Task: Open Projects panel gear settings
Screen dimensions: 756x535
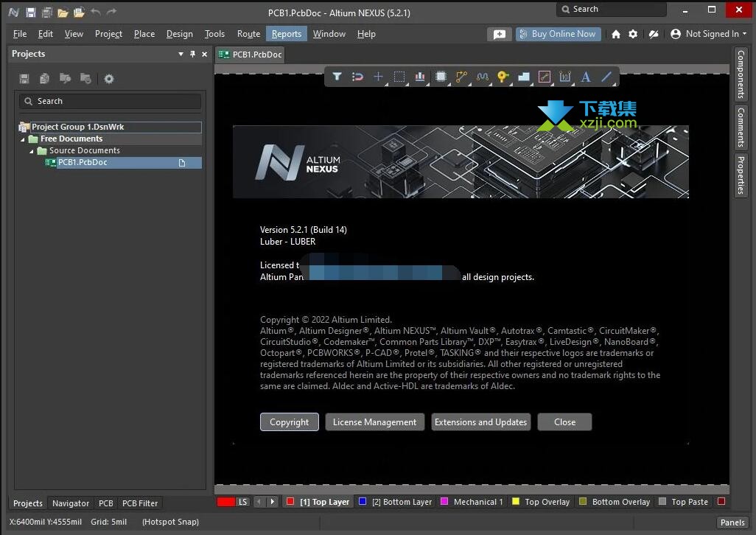Action: click(109, 79)
